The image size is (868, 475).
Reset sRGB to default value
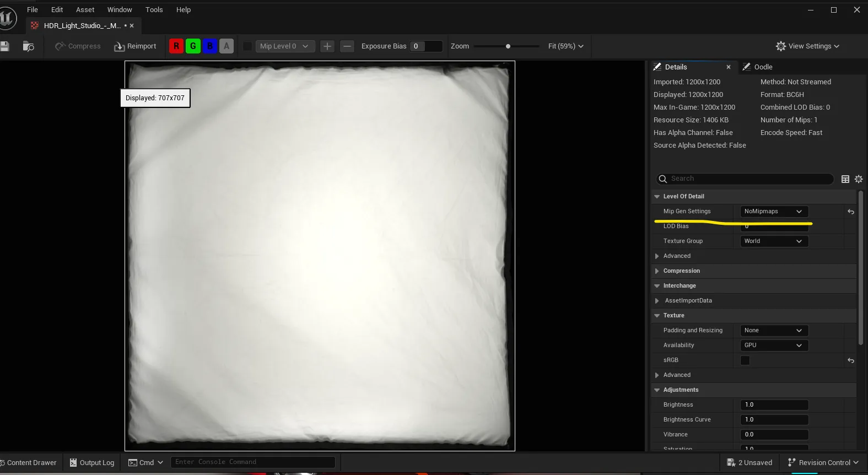[x=851, y=360]
